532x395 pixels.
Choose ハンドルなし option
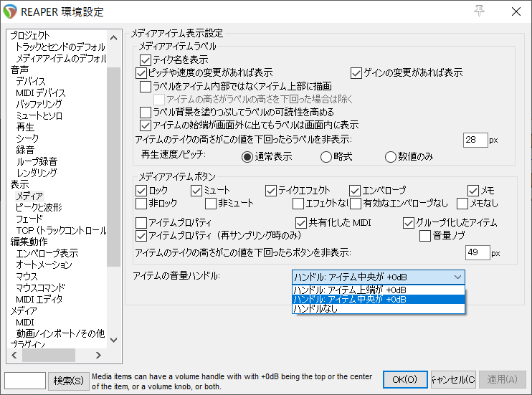(378, 308)
